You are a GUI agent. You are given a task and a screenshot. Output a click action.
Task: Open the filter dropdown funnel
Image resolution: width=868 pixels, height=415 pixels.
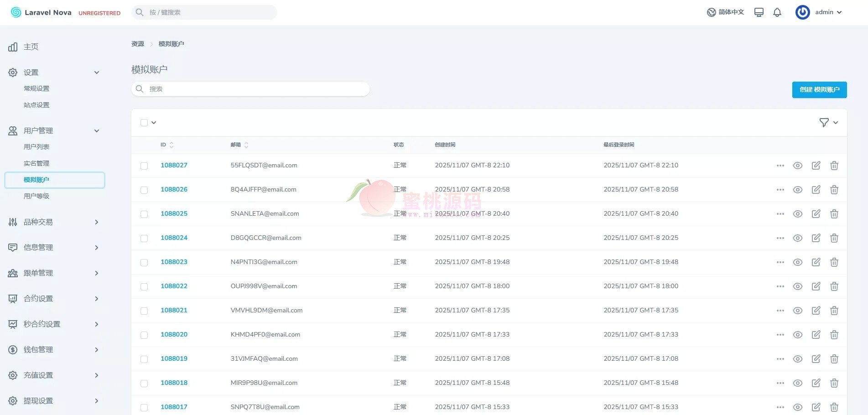pos(828,123)
